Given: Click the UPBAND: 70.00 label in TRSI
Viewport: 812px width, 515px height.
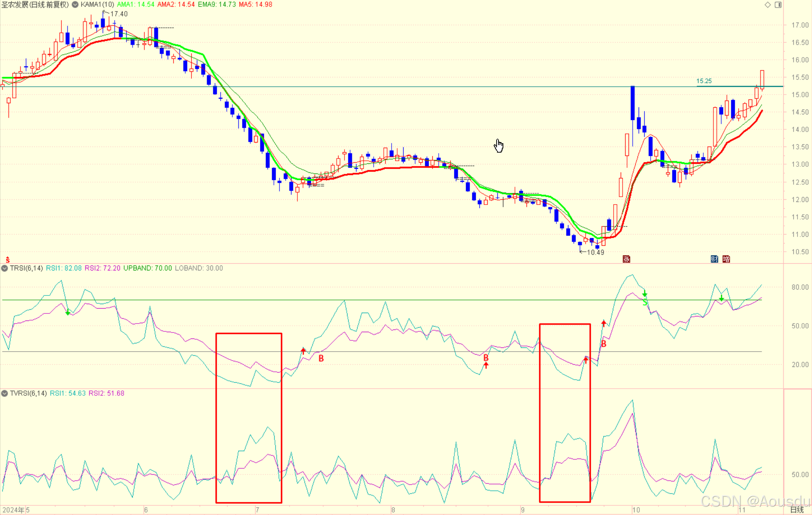Looking at the screenshot, I should pos(147,268).
